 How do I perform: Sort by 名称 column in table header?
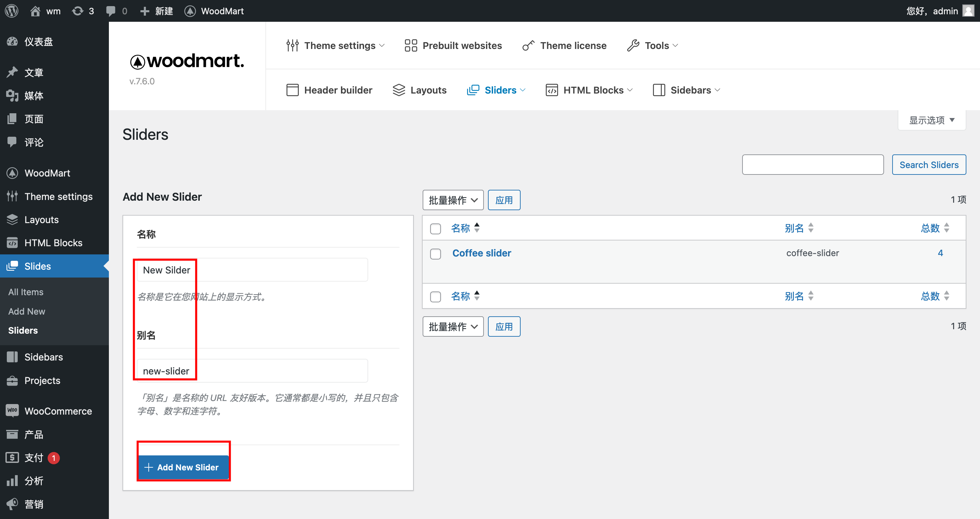(465, 228)
